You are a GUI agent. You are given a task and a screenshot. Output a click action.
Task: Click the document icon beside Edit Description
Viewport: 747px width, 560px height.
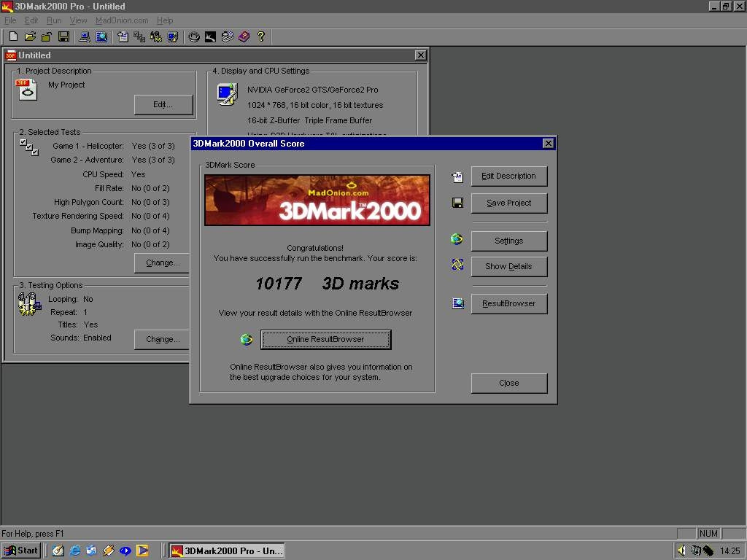(x=457, y=177)
